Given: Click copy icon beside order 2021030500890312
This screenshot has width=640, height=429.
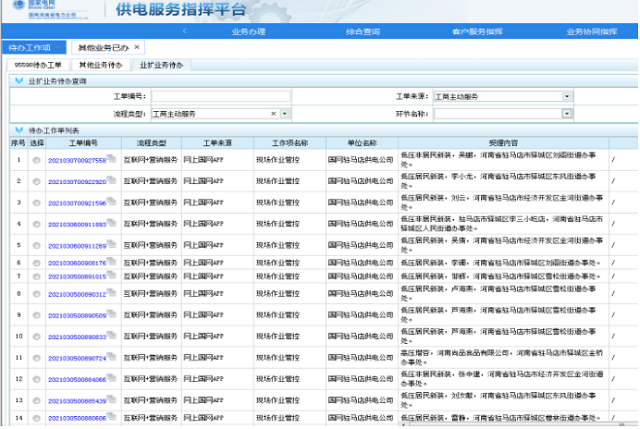Looking at the screenshot, I should [112, 294].
